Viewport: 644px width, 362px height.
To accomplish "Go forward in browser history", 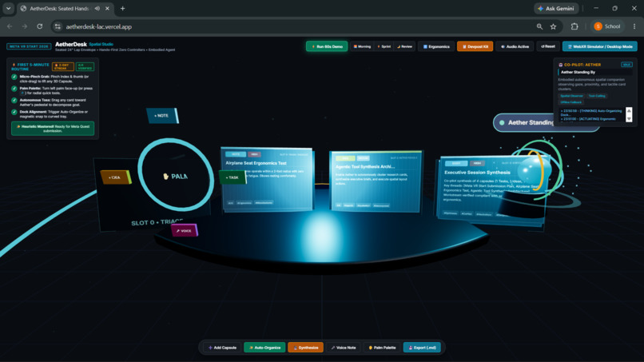I will tap(25, 26).
